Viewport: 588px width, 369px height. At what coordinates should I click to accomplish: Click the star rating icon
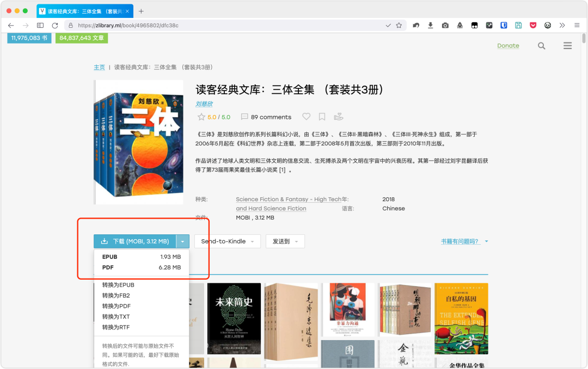click(201, 117)
